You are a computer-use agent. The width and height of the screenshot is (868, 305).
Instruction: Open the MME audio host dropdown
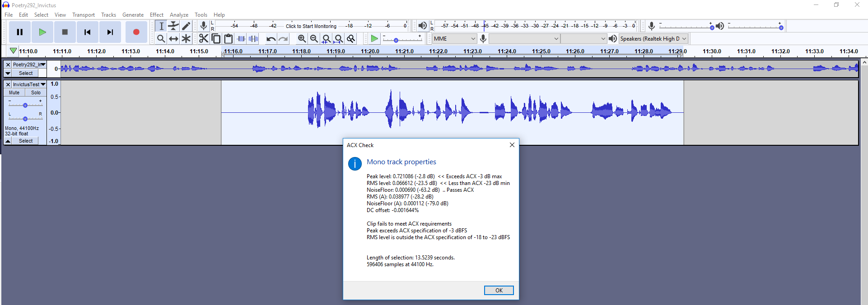click(x=454, y=39)
